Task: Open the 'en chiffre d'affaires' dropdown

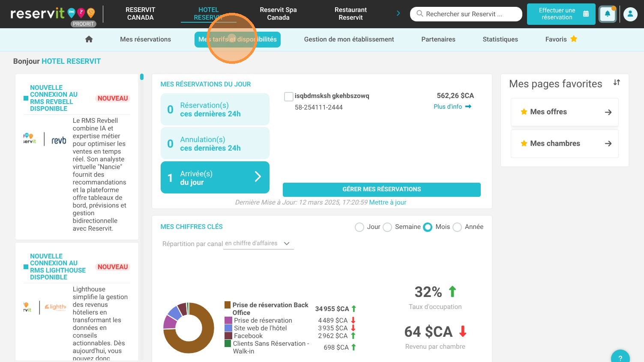Action: (x=258, y=243)
